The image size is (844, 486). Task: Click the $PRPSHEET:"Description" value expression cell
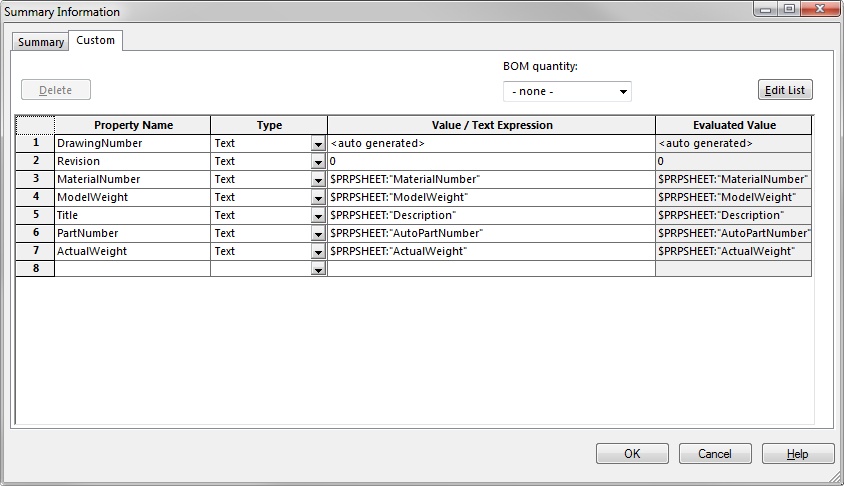(x=491, y=215)
